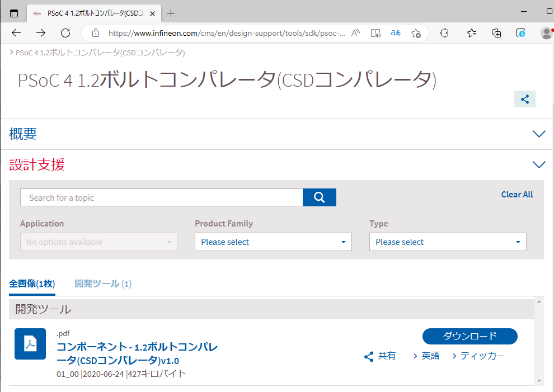Click the ダウンロード button
The image size is (554, 392).
point(470,336)
